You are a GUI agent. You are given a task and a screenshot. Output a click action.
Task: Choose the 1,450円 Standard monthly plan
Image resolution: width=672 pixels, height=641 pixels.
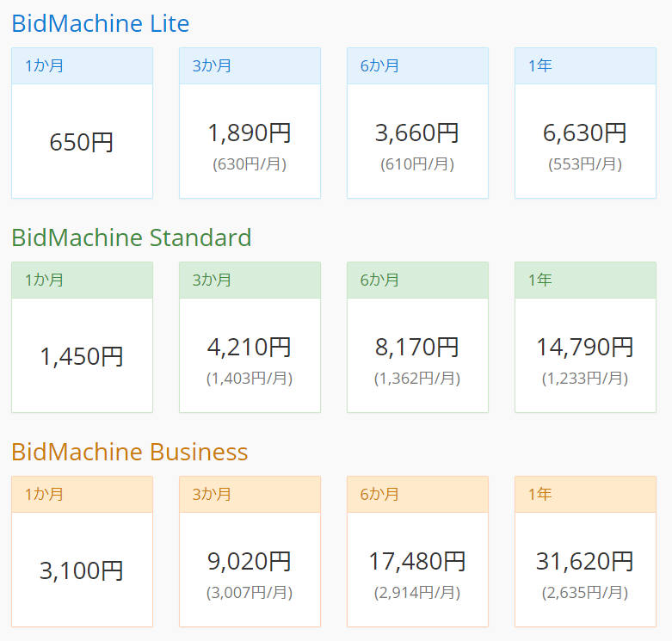(82, 356)
